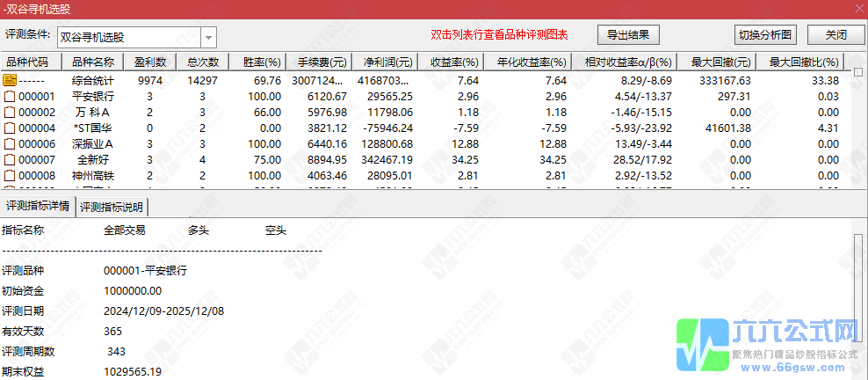The width and height of the screenshot is (868, 380).
Task: Click the summary icon beside 综合统计
Action: coord(9,80)
